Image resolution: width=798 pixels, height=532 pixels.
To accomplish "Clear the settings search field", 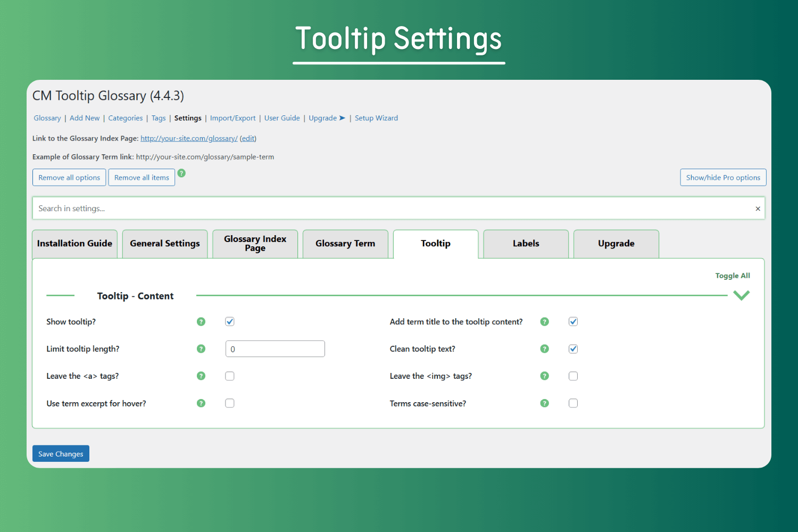I will [x=758, y=208].
